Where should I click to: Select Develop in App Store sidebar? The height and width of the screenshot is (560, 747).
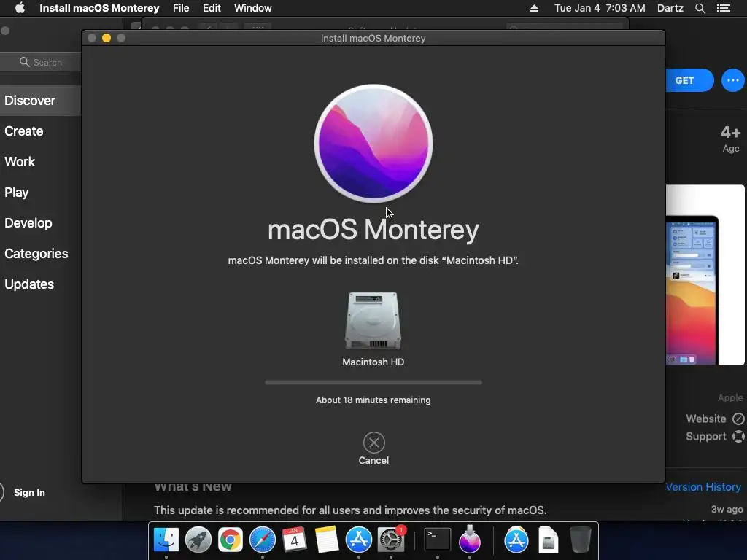[28, 223]
